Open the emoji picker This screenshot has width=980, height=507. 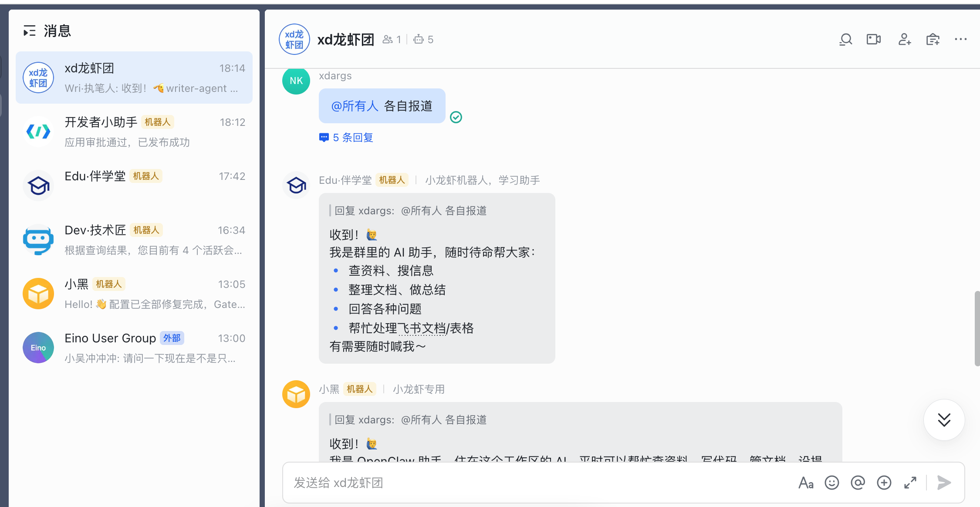click(x=831, y=483)
